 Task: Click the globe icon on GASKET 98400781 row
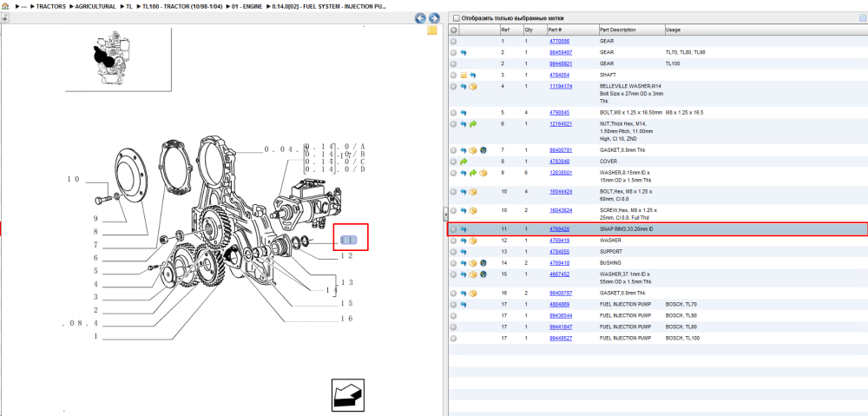pos(483,150)
